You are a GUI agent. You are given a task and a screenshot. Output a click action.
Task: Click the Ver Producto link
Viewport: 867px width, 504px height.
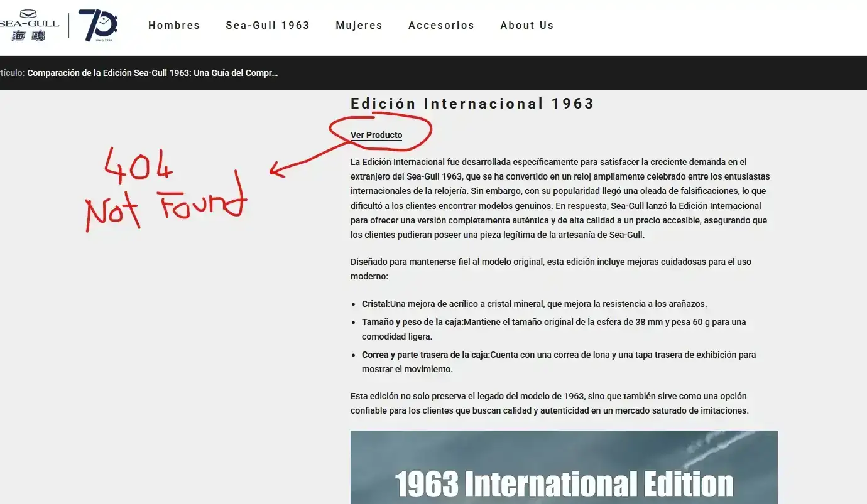point(376,135)
